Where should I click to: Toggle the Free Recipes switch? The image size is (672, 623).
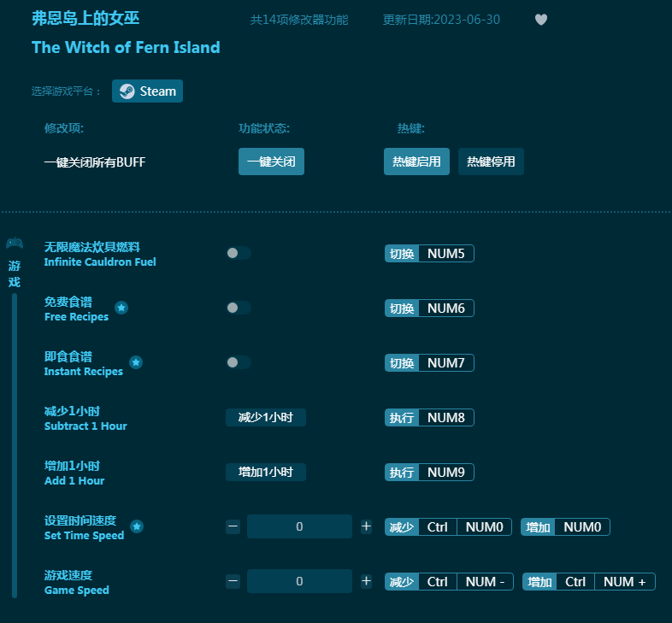point(239,308)
